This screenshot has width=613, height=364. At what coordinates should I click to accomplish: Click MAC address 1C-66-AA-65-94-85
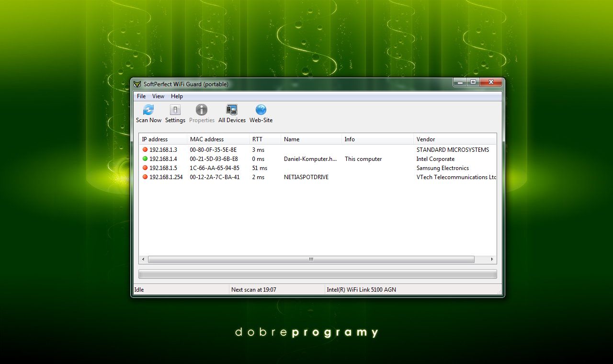coord(215,168)
